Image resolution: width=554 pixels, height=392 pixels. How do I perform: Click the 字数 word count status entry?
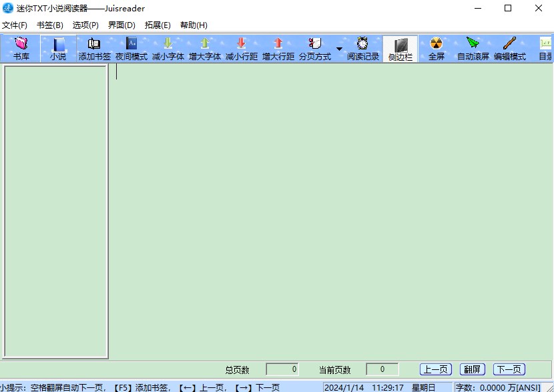pyautogui.click(x=498, y=387)
